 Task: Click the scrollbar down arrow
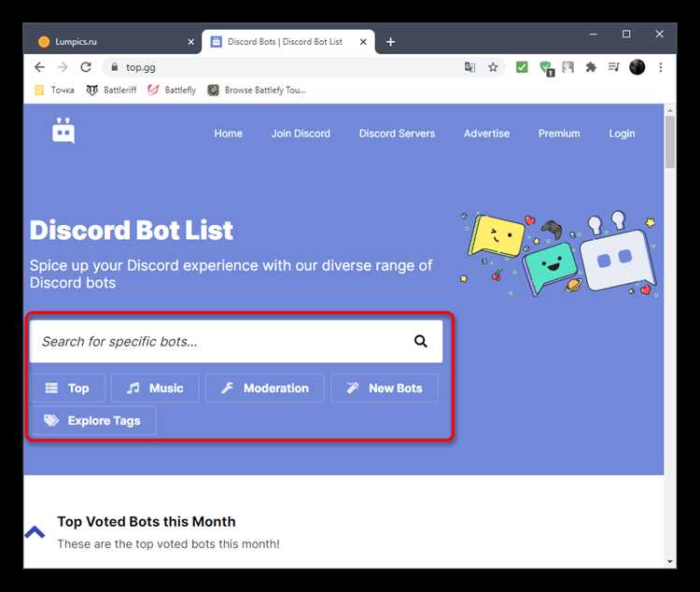click(x=669, y=562)
